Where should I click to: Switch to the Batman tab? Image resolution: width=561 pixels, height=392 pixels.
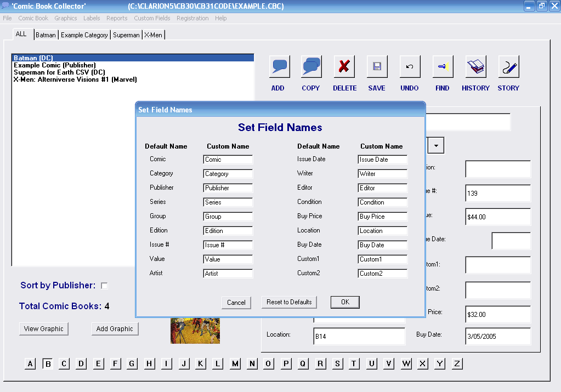46,34
